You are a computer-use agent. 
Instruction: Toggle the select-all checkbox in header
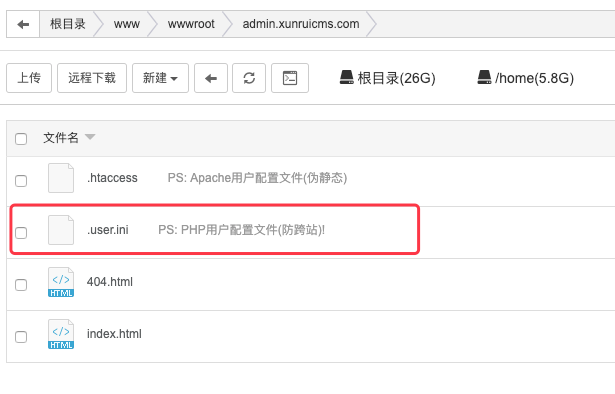(21, 139)
